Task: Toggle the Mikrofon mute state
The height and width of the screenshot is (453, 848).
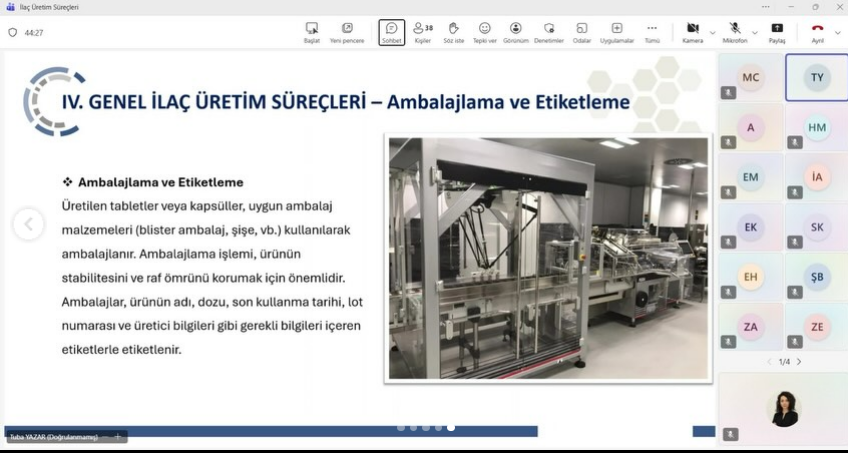Action: [734, 32]
